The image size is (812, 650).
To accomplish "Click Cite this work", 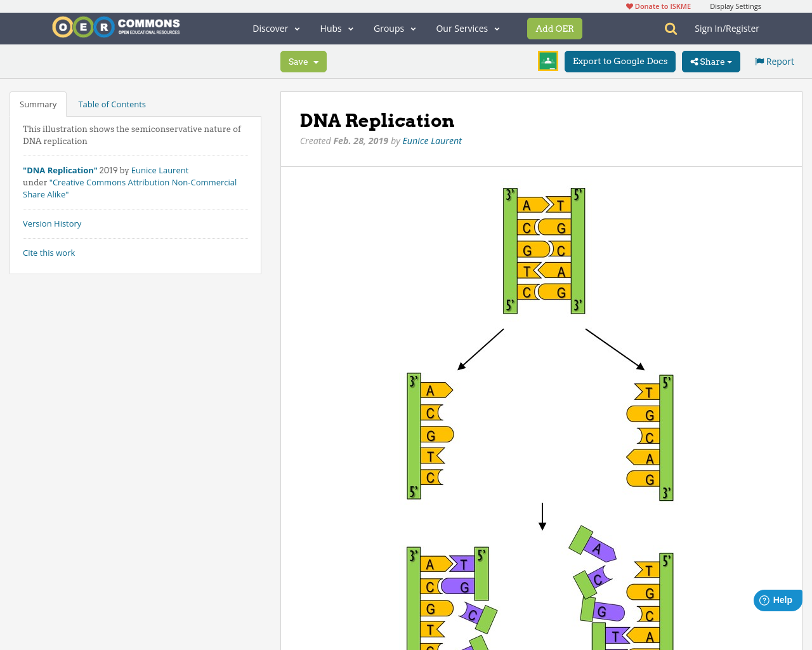I will pos(49,253).
